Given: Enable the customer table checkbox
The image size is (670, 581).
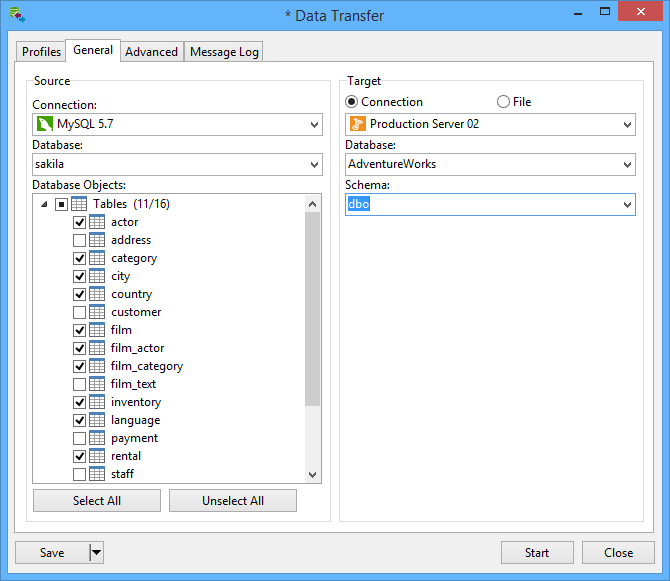Looking at the screenshot, I should (x=79, y=312).
